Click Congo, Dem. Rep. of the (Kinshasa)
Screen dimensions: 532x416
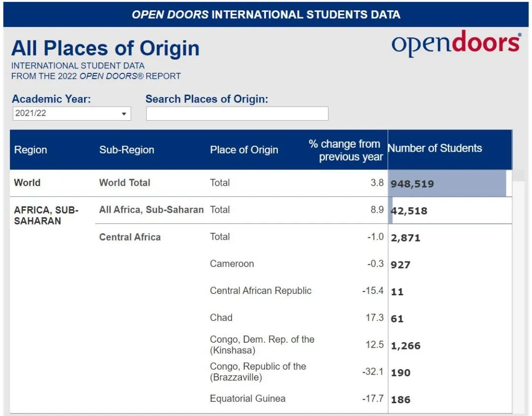262,345
